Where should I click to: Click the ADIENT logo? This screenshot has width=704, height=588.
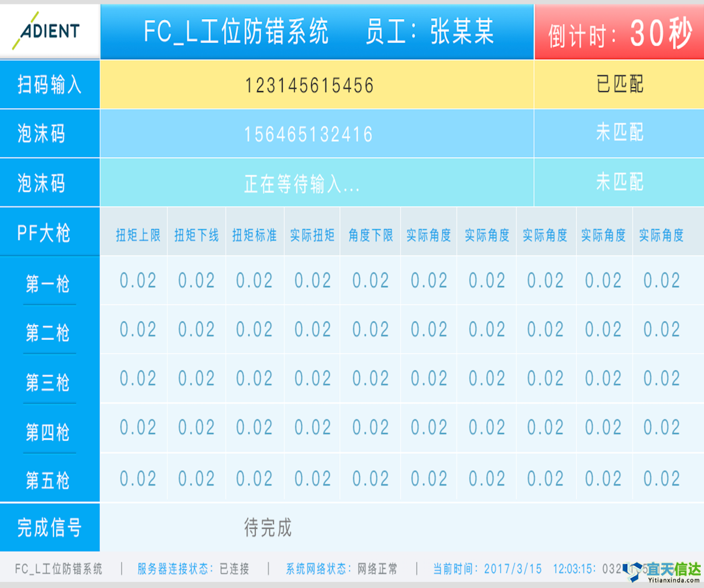[x=49, y=30]
